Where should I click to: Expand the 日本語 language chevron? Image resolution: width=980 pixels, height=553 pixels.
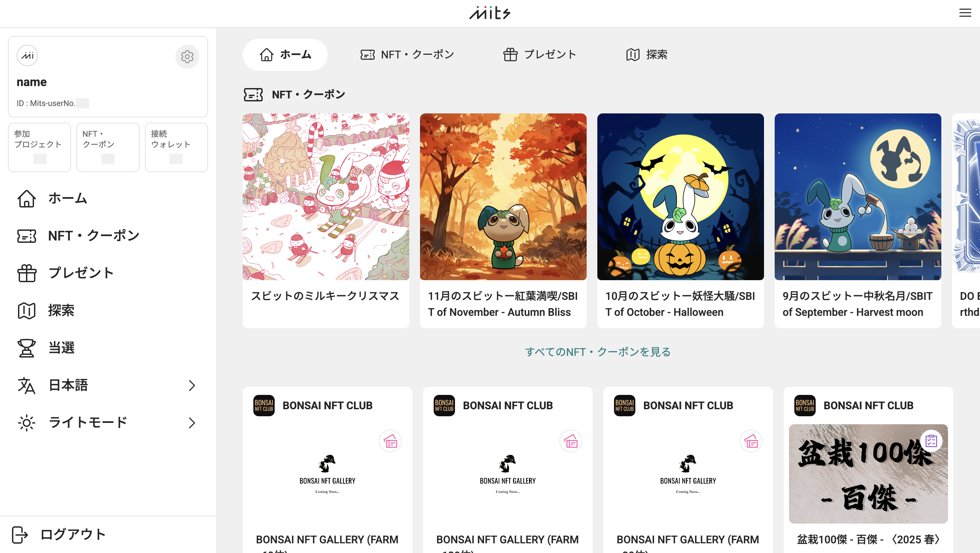(192, 386)
